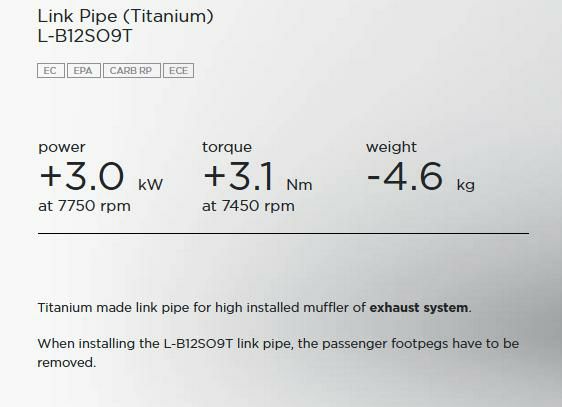Click the Titanium made link pipe description
The image size is (562, 407).
point(254,308)
